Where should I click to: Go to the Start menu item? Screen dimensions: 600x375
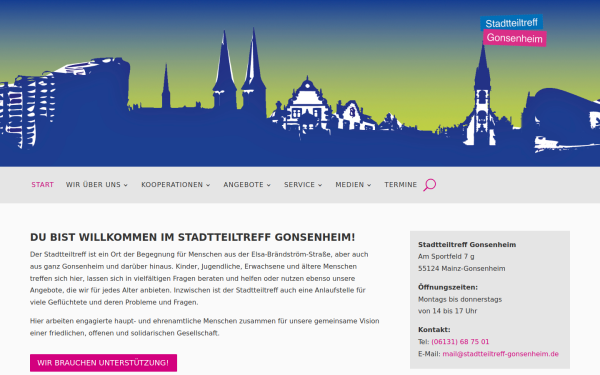point(42,185)
